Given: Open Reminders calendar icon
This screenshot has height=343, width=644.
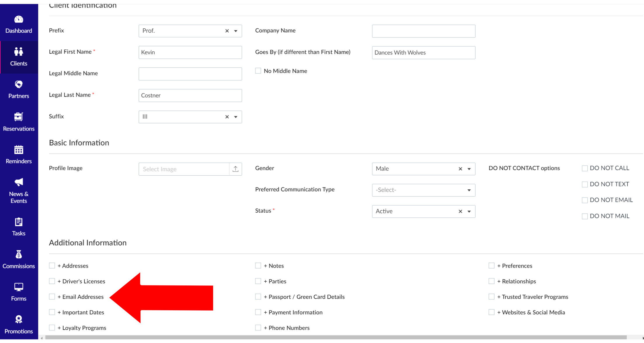Looking at the screenshot, I should click(19, 150).
